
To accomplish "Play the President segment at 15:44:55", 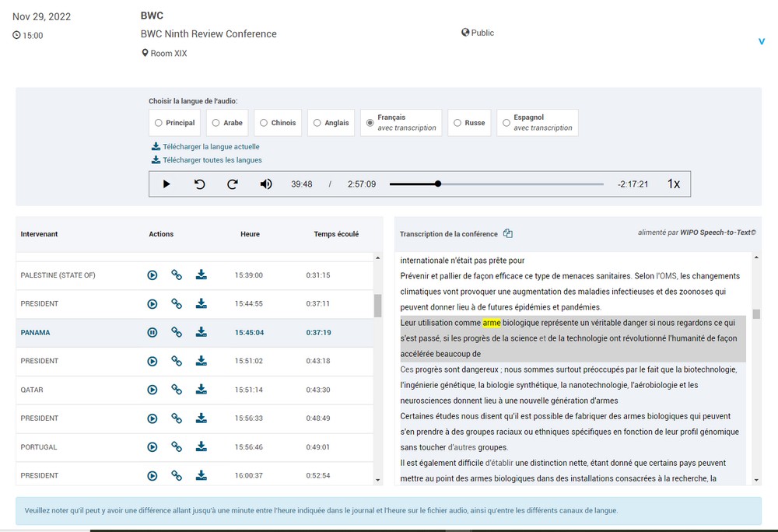I will [x=152, y=304].
